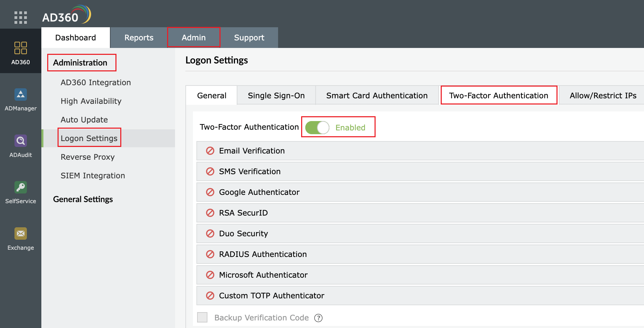This screenshot has width=644, height=328.
Task: Expand the RADIUS Authentication section
Action: [x=263, y=254]
